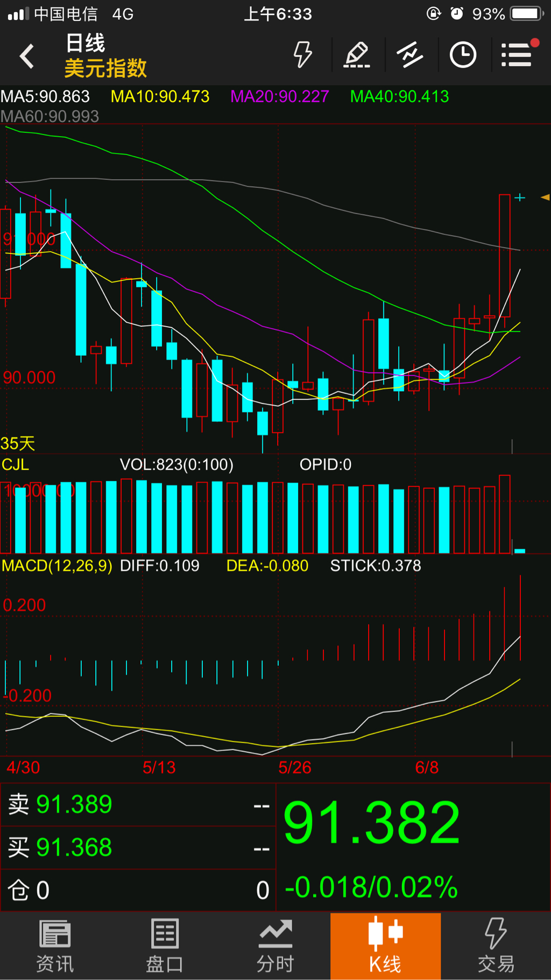The width and height of the screenshot is (551, 980).
Task: Open the indicator lines icon
Action: [x=410, y=55]
